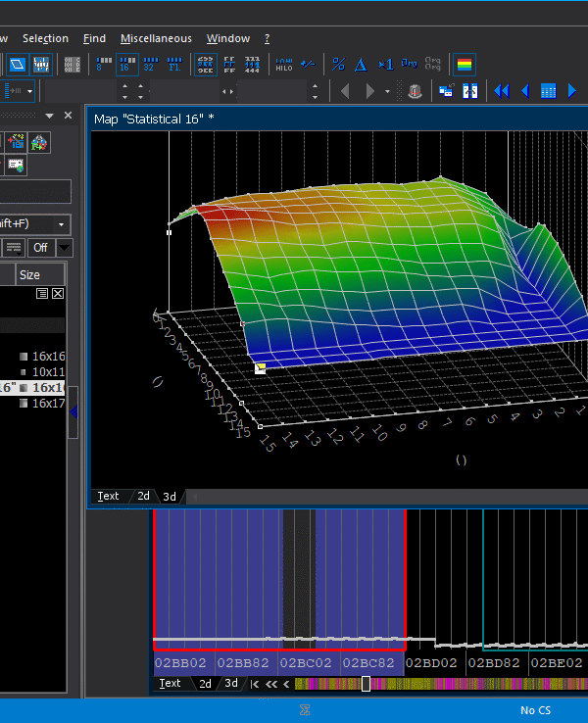Open the list layout options button
588x723 pixels.
(x=14, y=248)
